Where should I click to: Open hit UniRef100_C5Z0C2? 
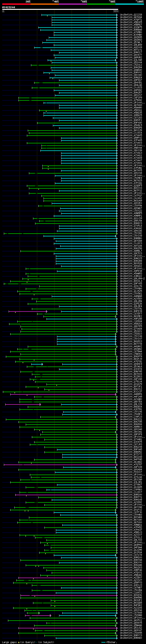[x=131, y=65]
